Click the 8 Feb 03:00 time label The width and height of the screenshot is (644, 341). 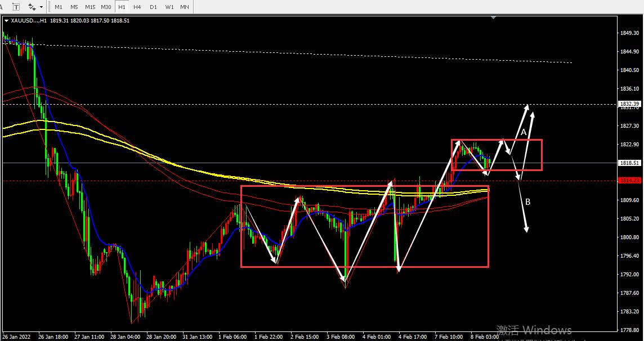(x=485, y=336)
